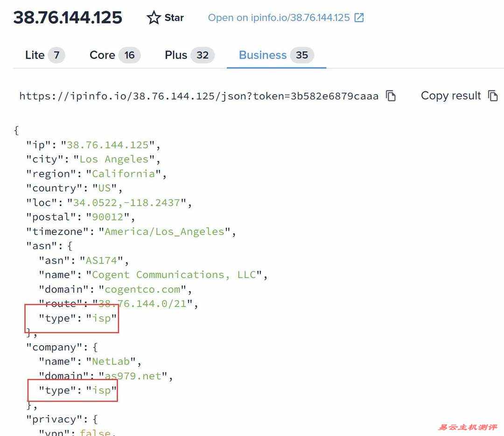Viewport: 504px width, 436px height.
Task: Open on ipinfo.io/38.76.144.125 link
Action: click(279, 18)
